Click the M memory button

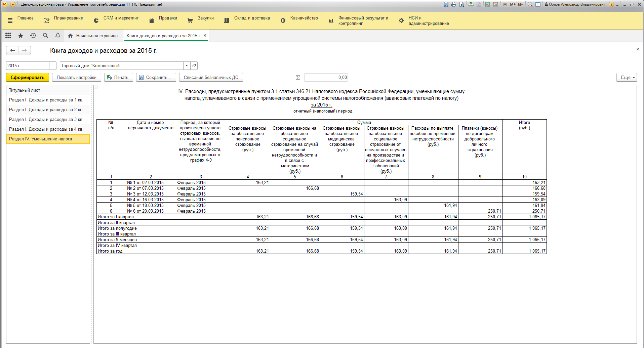(505, 4)
